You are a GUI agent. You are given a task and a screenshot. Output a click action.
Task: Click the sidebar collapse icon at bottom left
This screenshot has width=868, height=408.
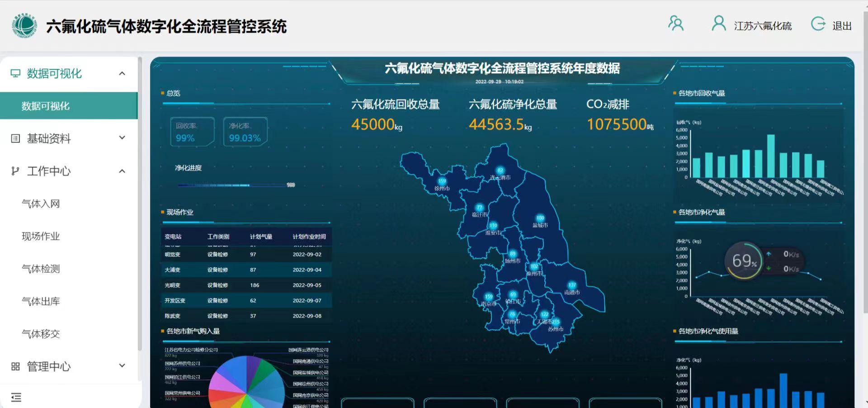[x=16, y=398]
